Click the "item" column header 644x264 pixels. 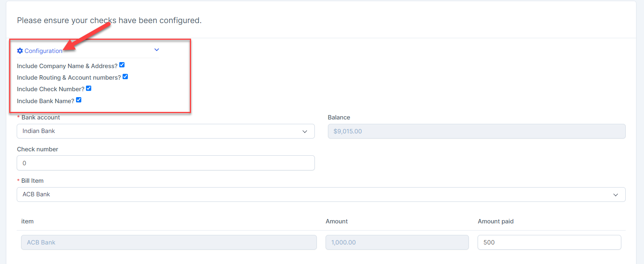coord(27,221)
